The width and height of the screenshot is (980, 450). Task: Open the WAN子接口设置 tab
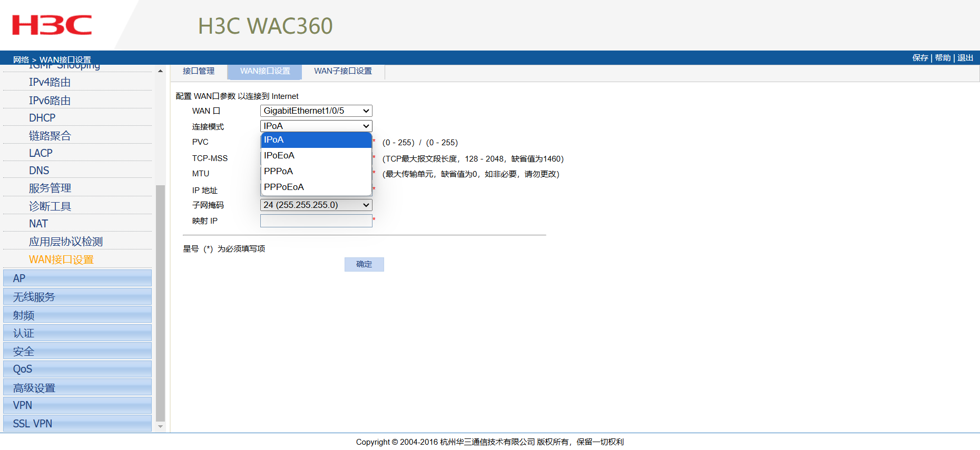coord(343,71)
